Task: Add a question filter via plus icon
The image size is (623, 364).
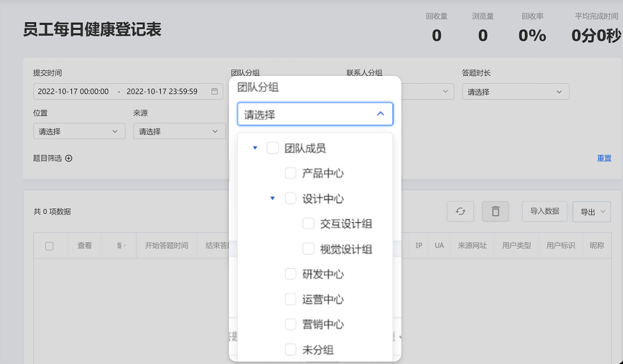Action: click(x=69, y=158)
